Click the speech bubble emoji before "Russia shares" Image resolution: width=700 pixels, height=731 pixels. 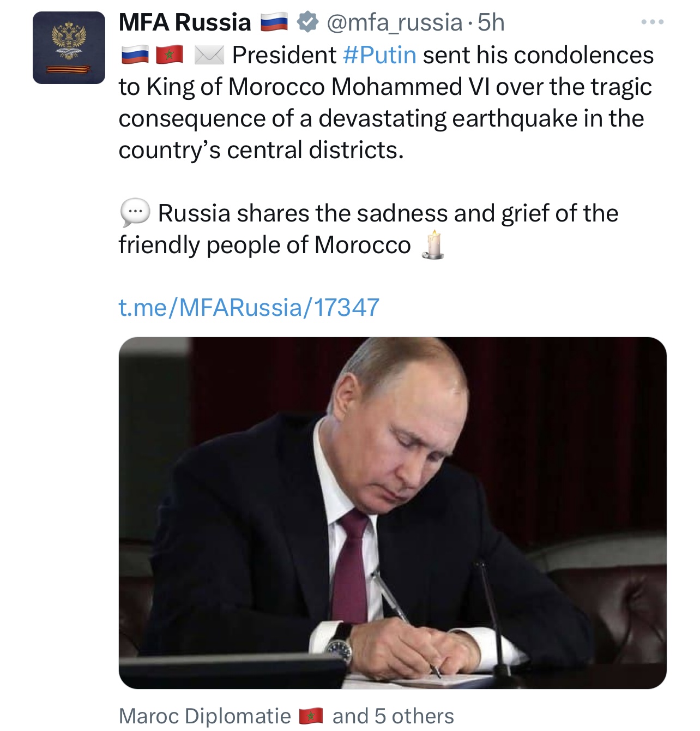[135, 213]
